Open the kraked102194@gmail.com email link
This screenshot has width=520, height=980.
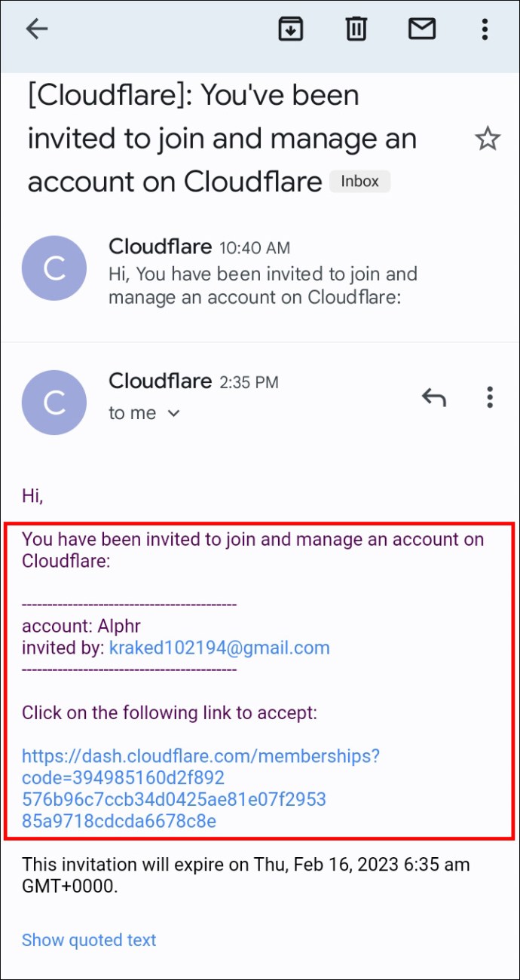[x=219, y=648]
